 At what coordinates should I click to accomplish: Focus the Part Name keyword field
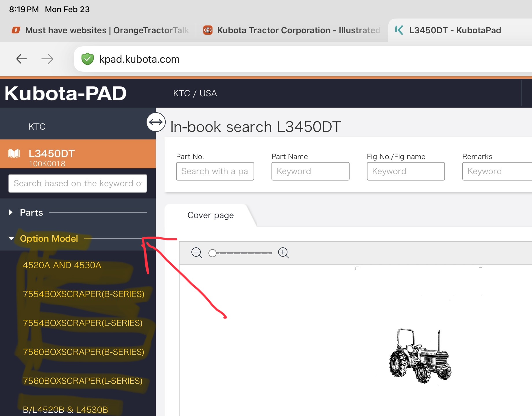310,171
